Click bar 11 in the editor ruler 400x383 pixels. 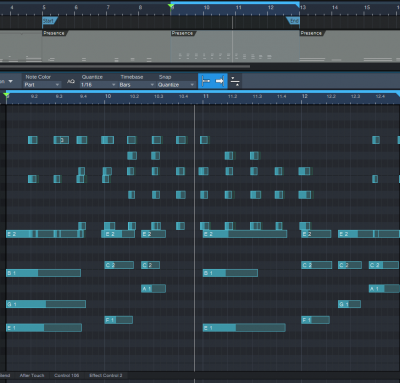pos(206,96)
